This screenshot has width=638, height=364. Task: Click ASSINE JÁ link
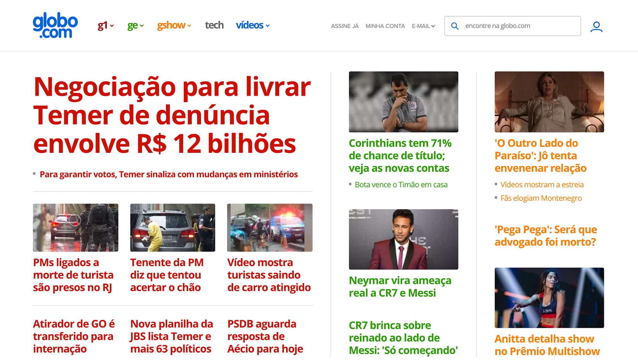click(x=345, y=26)
